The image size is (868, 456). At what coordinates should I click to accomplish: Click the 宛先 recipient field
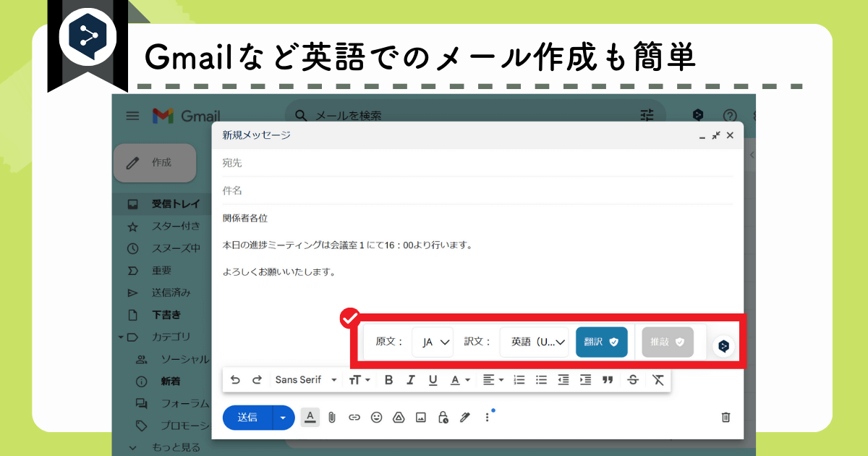pos(477,163)
